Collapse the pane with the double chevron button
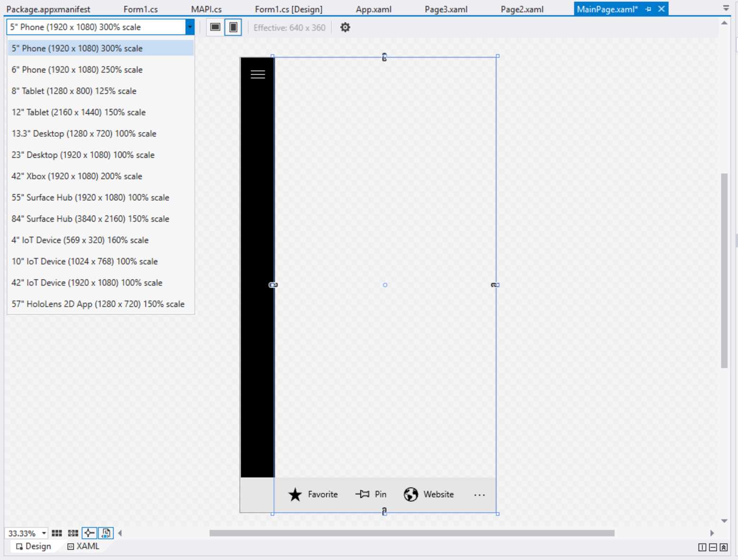 click(x=723, y=547)
